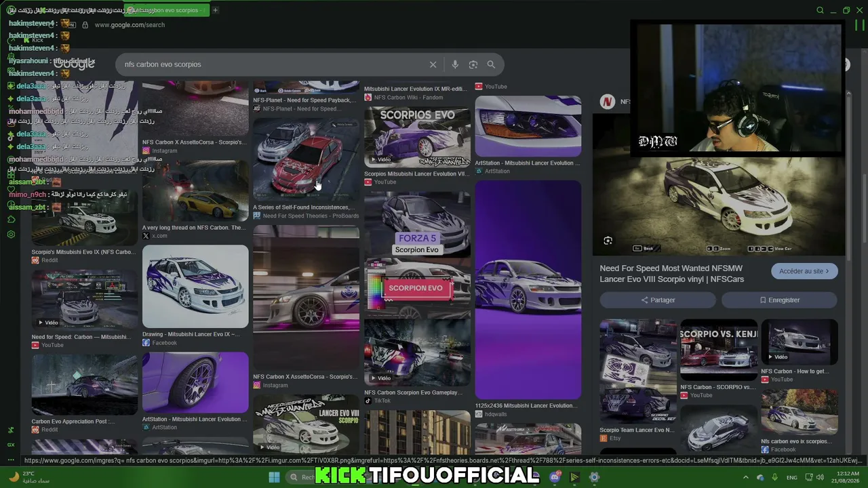The image size is (868, 488).
Task: Open browser search icon in the title bar
Action: (820, 10)
